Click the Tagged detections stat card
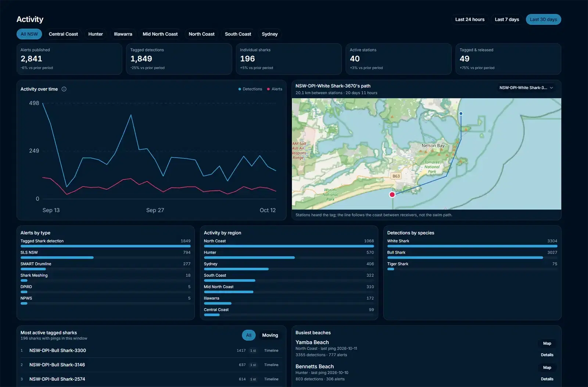The image size is (588, 387). click(179, 59)
